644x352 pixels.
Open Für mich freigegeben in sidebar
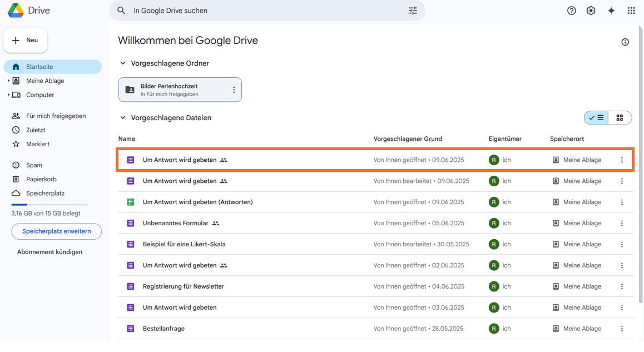pyautogui.click(x=56, y=116)
